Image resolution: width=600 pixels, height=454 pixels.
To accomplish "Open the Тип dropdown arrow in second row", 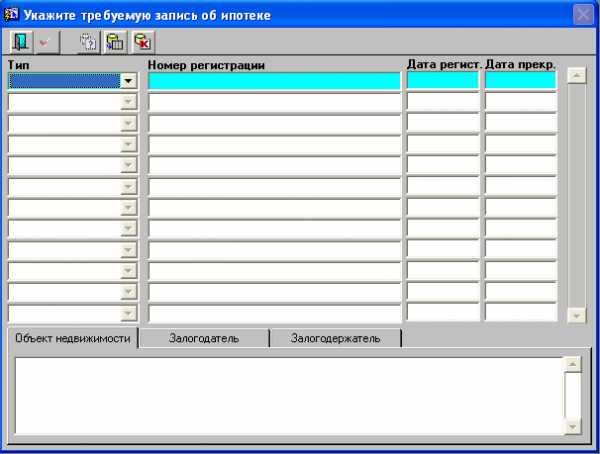I will tap(128, 102).
